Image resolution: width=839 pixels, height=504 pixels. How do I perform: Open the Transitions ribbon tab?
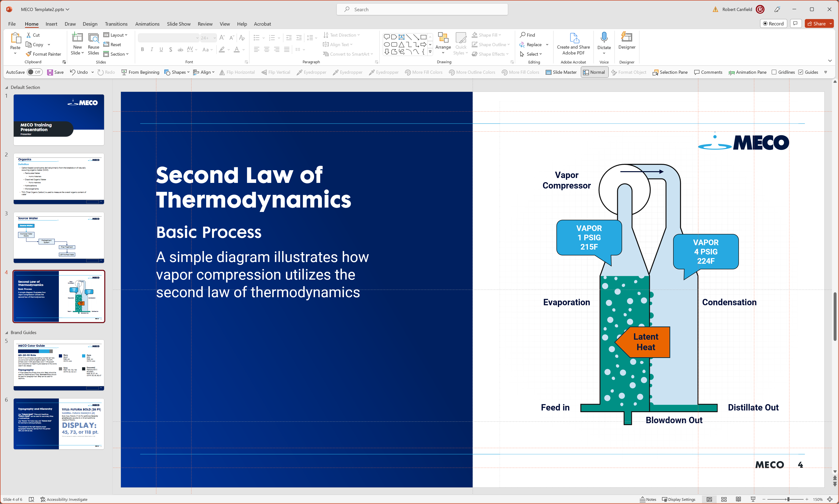tap(116, 24)
